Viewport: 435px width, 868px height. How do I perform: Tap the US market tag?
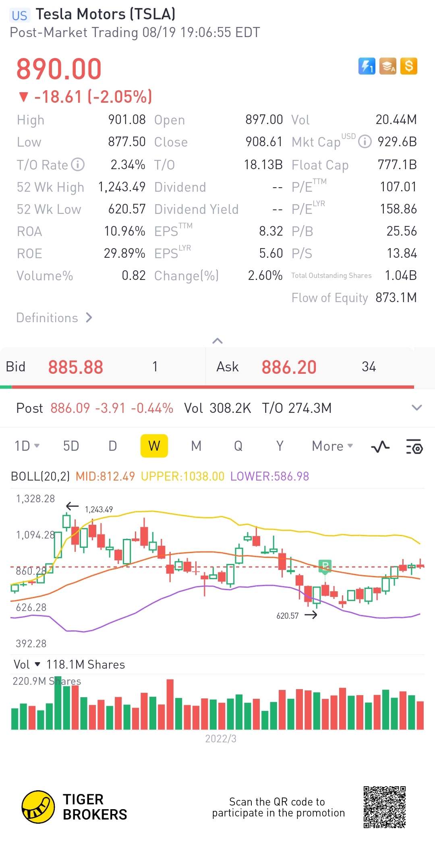click(x=19, y=15)
